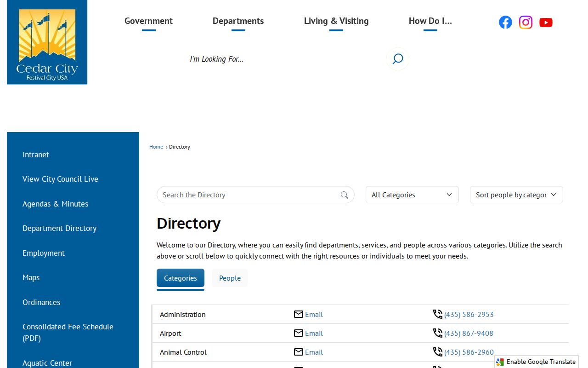This screenshot has height=368, width=588.
Task: Click the Airport row envelope icon
Action: (299, 333)
